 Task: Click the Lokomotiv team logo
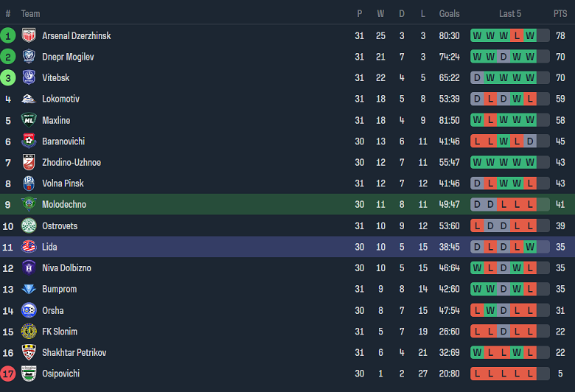point(29,99)
